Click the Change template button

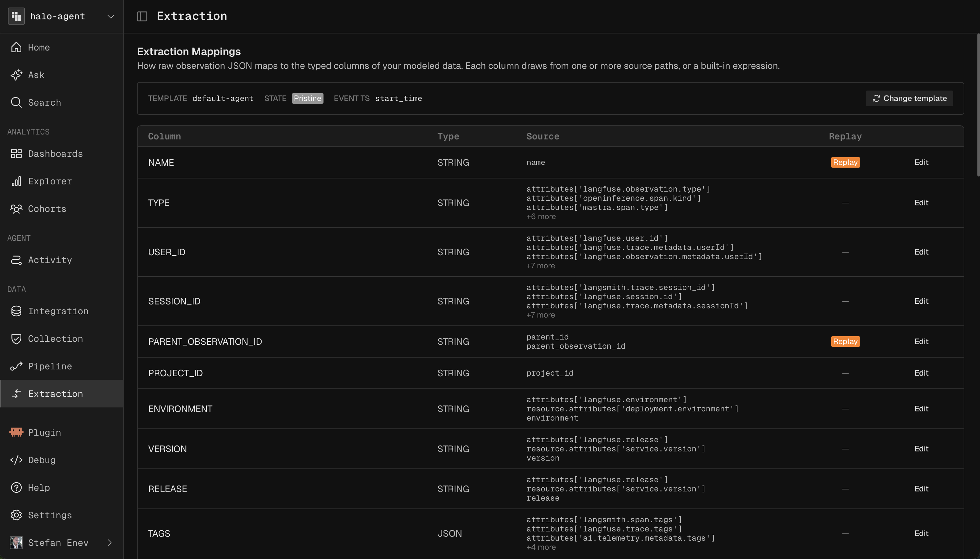pos(909,98)
